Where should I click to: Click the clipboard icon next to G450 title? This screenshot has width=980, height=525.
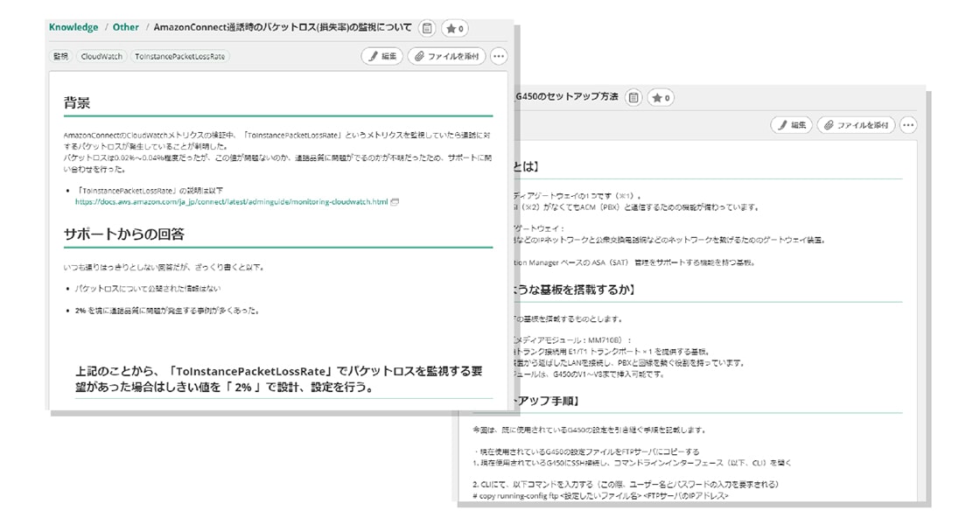pos(634,96)
